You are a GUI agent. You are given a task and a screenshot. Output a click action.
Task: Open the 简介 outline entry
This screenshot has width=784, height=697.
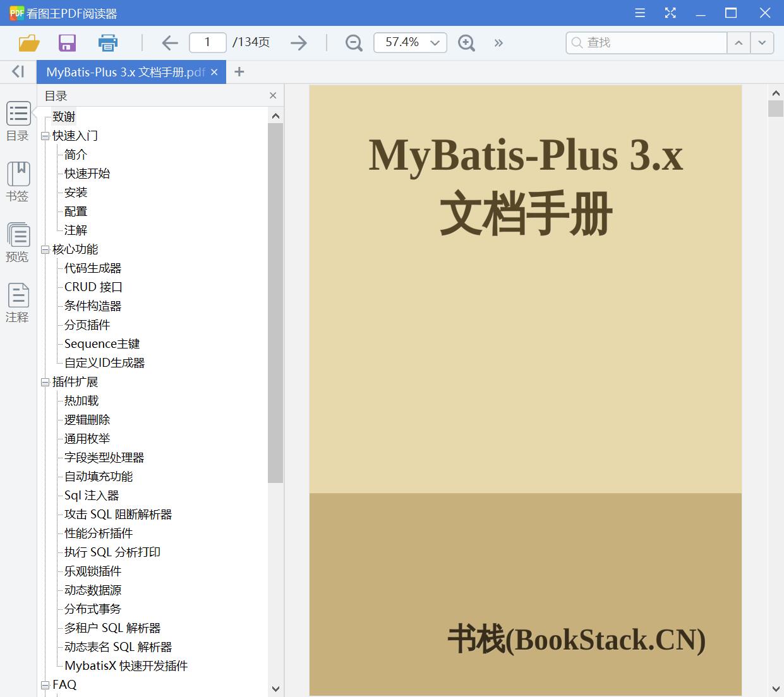tap(76, 155)
